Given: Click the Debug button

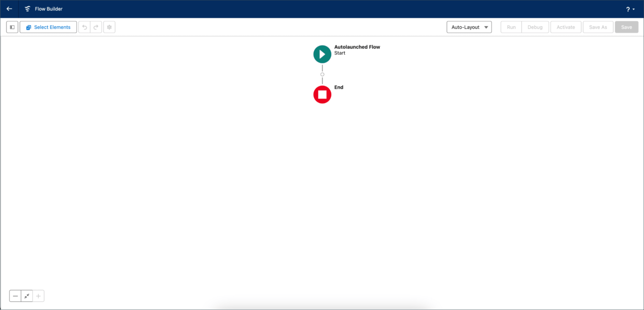Looking at the screenshot, I should point(535,27).
